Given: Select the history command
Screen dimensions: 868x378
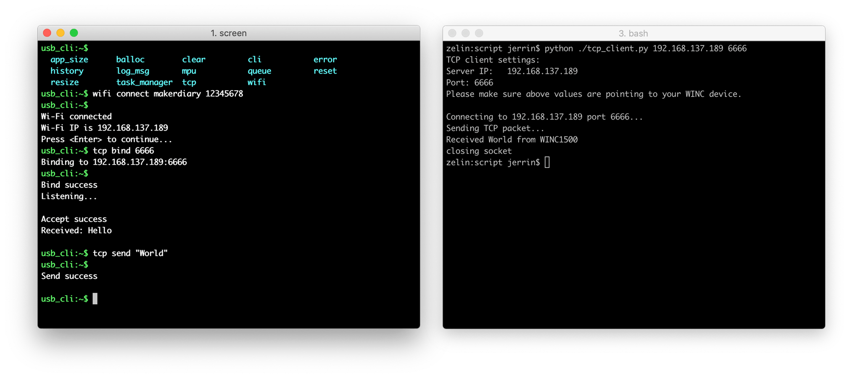Looking at the screenshot, I should point(67,71).
